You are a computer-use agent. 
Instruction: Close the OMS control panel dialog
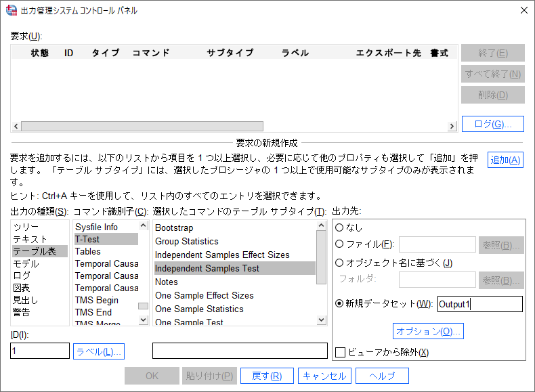coord(524,10)
